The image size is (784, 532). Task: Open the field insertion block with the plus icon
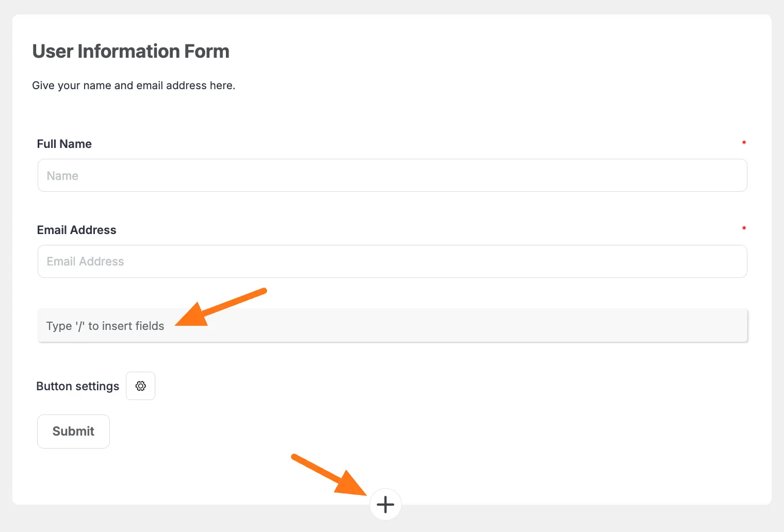385,504
